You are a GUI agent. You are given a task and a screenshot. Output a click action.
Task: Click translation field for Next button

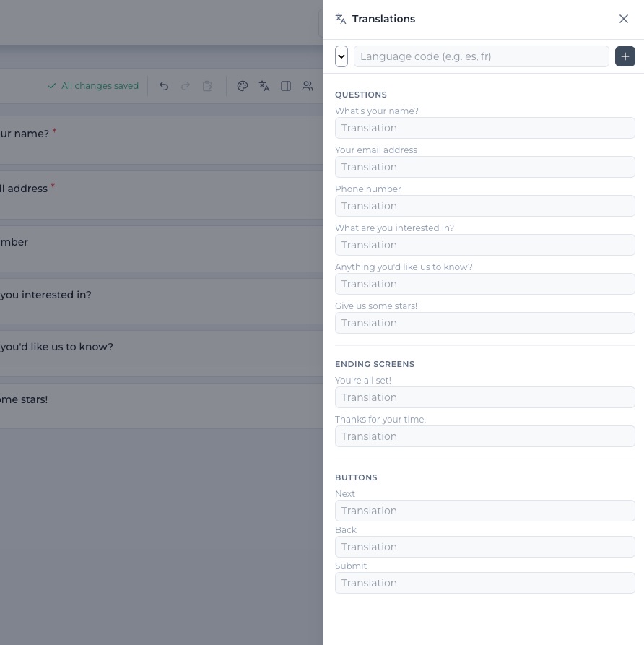pyautogui.click(x=485, y=511)
